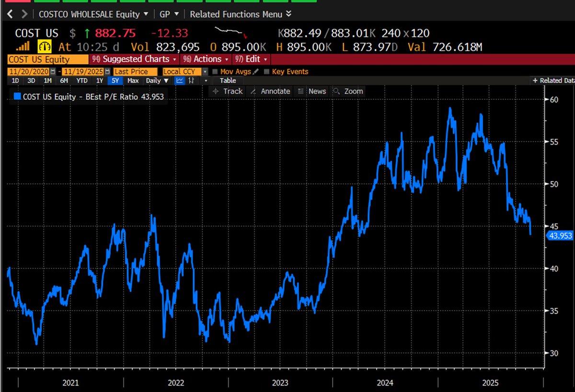This screenshot has width=575, height=392.
Task: Open the Suggested Charts dropdown
Action: pyautogui.click(x=134, y=59)
